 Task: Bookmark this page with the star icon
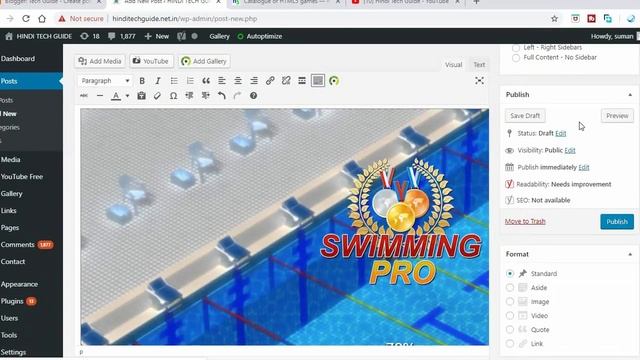[x=554, y=19]
